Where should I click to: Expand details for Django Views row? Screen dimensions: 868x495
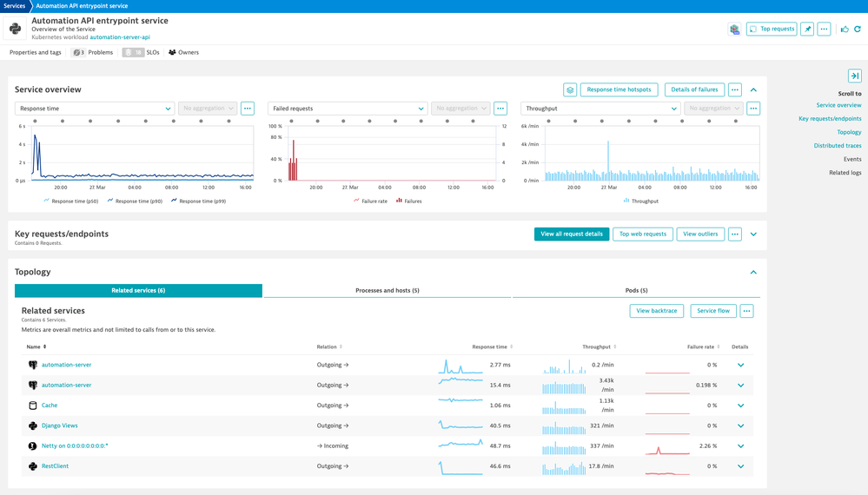click(x=740, y=426)
